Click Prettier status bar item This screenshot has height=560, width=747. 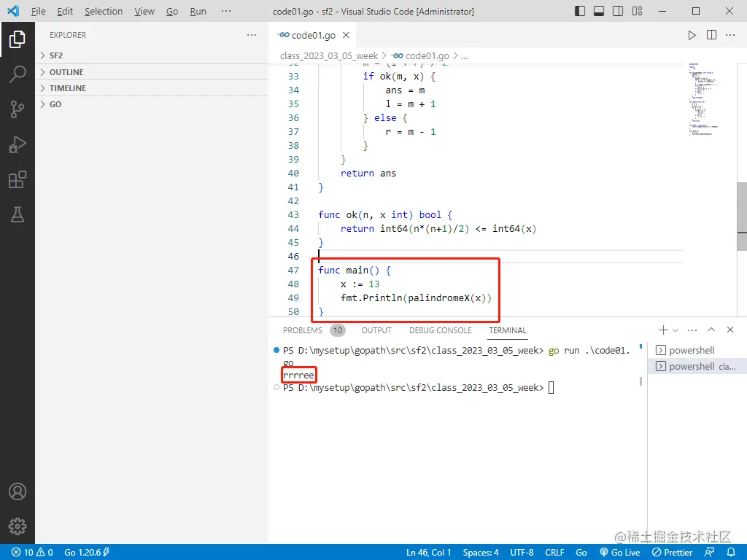tap(672, 553)
